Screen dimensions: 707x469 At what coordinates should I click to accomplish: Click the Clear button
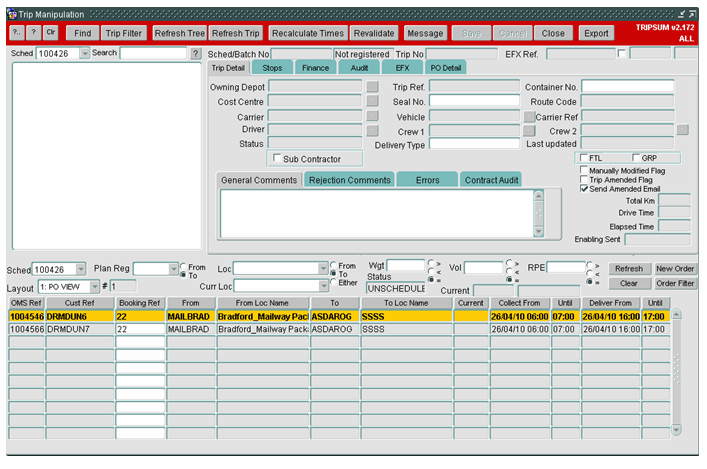[629, 283]
